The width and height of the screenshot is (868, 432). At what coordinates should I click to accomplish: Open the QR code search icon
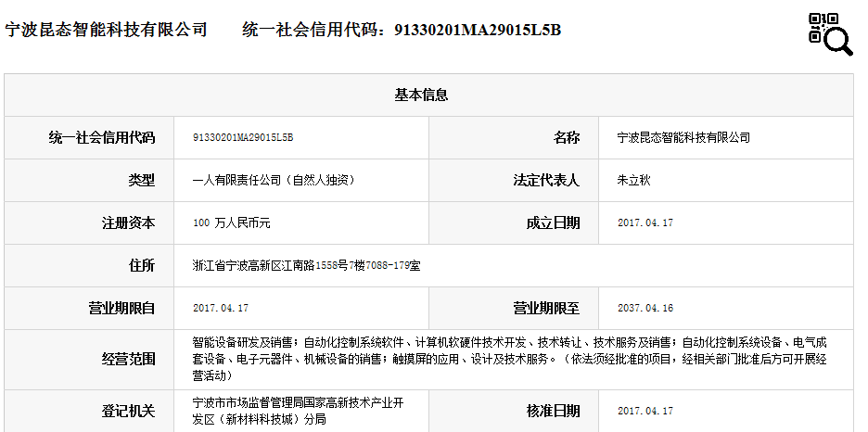click(x=830, y=34)
